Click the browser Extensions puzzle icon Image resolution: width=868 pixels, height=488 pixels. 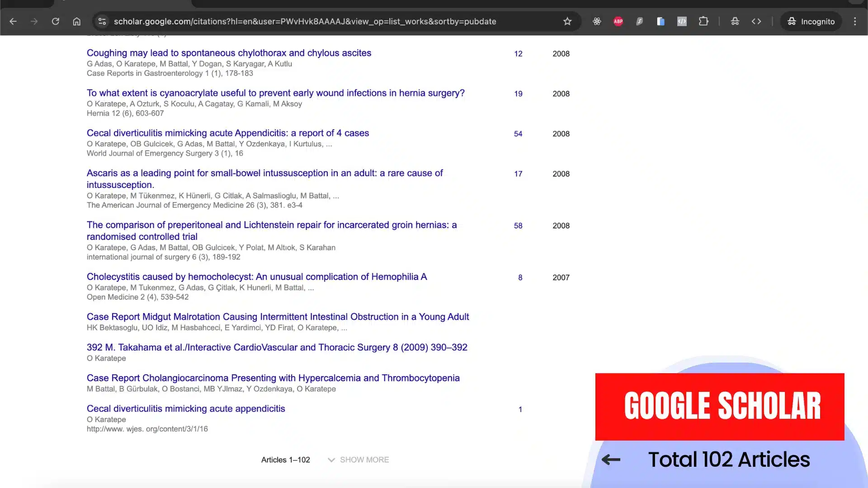(703, 21)
